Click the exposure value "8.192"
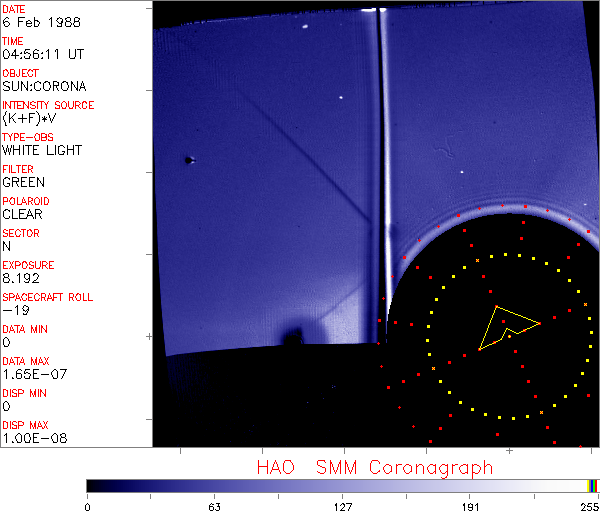 (x=21, y=278)
